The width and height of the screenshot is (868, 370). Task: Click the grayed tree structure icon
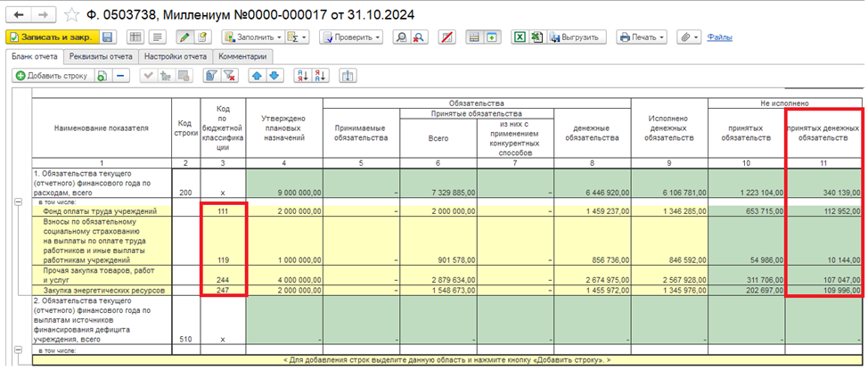165,76
